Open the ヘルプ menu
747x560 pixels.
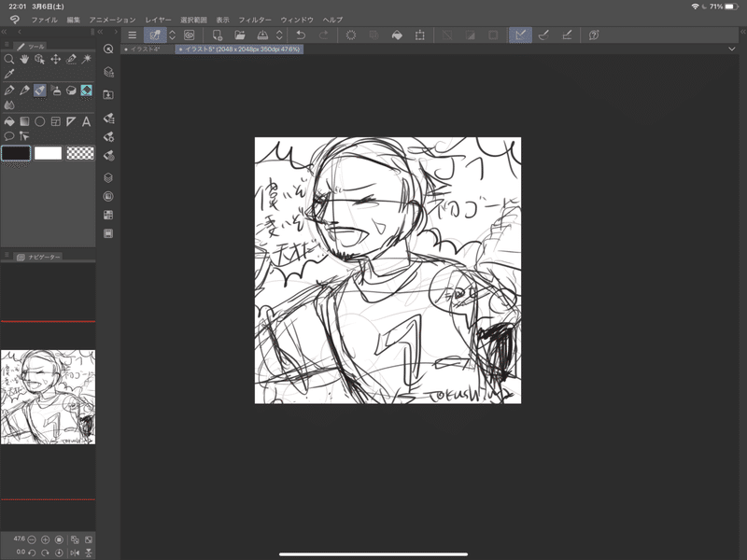(332, 20)
